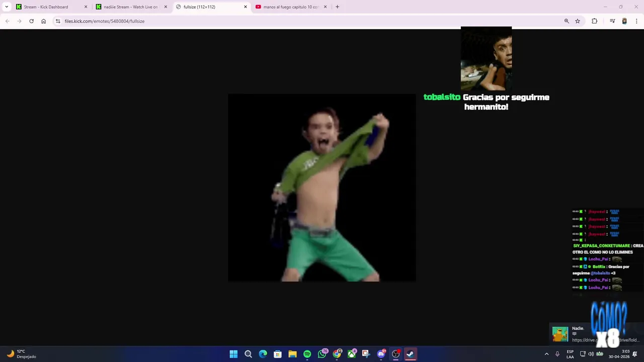Click the emote image of the boy

322,188
